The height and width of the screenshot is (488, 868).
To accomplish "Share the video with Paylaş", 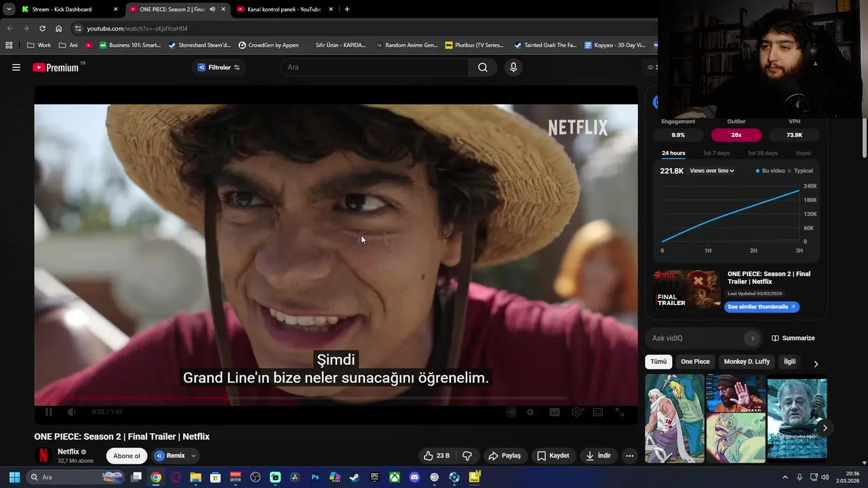I will tap(505, 455).
